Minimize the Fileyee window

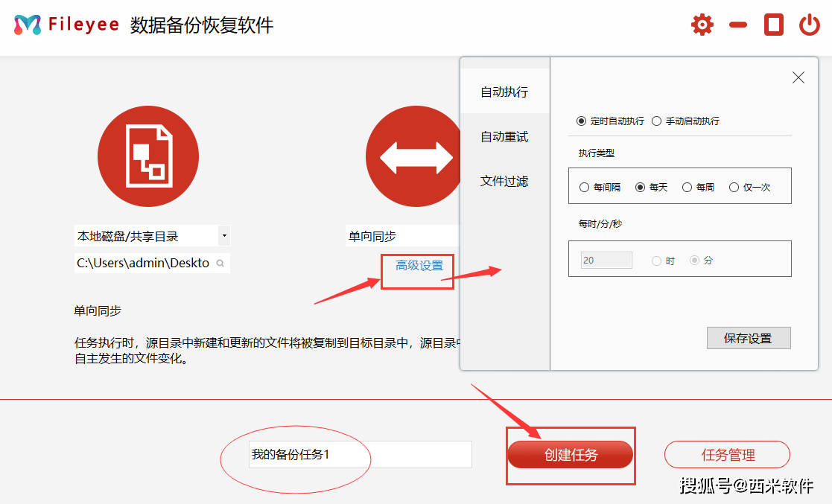[x=738, y=25]
